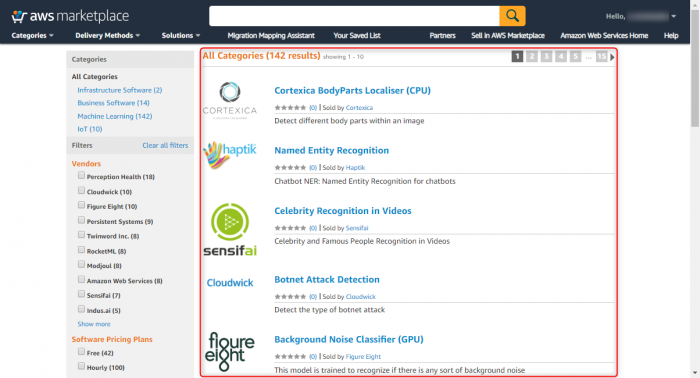The image size is (700, 378).
Task: Click star rating for Named Entity Recognition
Action: pos(290,168)
